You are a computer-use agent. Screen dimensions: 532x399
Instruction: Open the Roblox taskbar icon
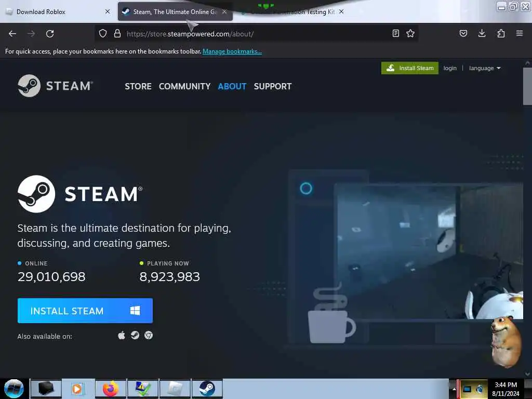[175, 389]
